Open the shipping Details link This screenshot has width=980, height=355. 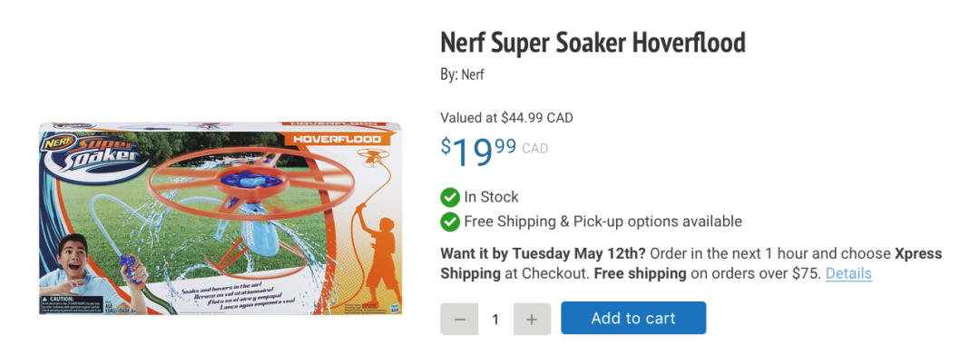[x=848, y=273]
